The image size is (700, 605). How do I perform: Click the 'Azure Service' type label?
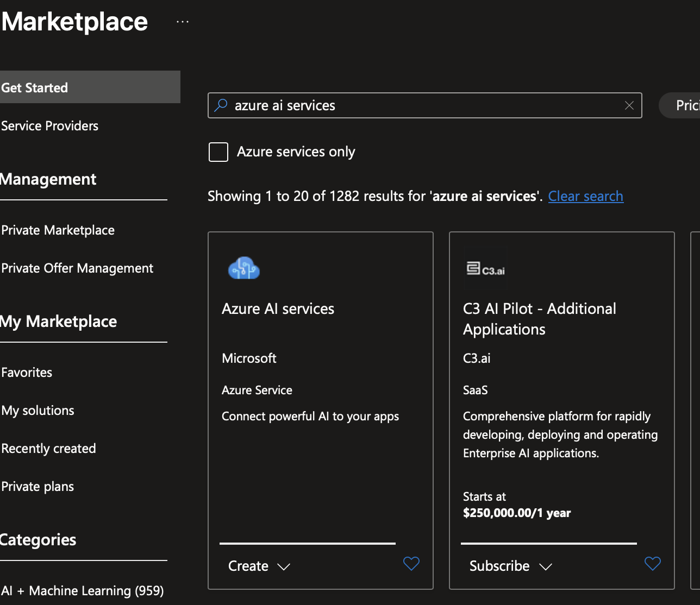[x=257, y=390]
